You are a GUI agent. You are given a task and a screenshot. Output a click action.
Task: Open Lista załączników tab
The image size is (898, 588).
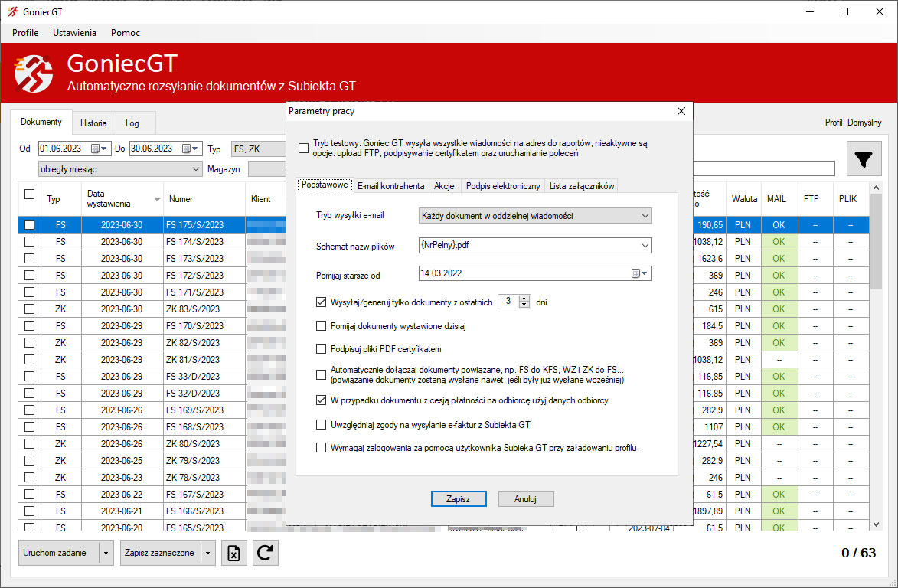pyautogui.click(x=582, y=186)
